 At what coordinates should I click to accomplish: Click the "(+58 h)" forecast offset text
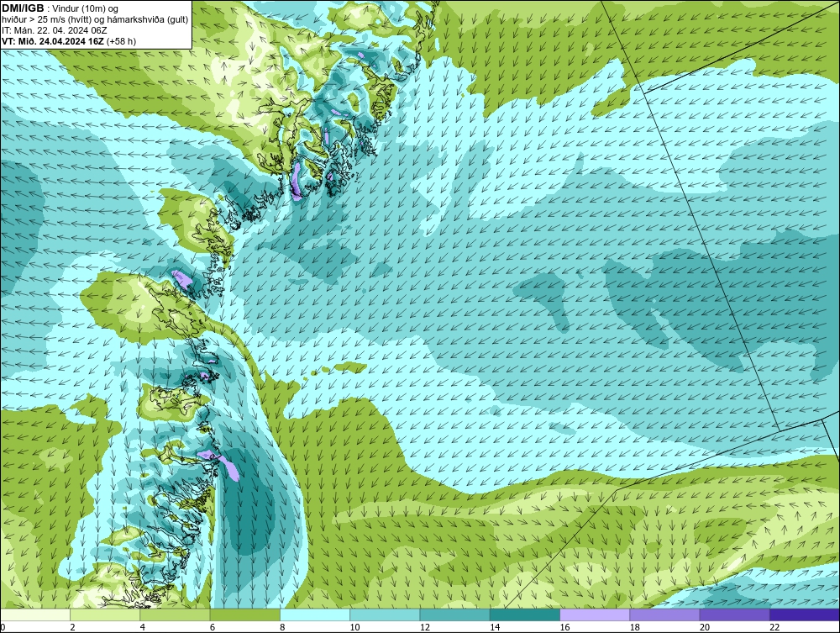point(121,41)
